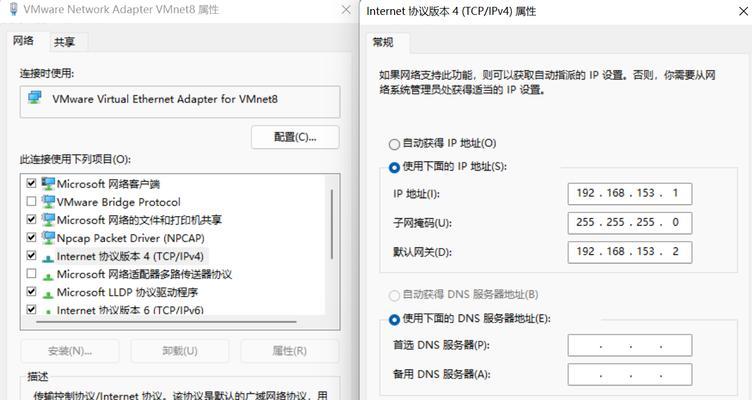
Task: Select the Microsoft 网络客户端 item icon
Action: [48, 184]
